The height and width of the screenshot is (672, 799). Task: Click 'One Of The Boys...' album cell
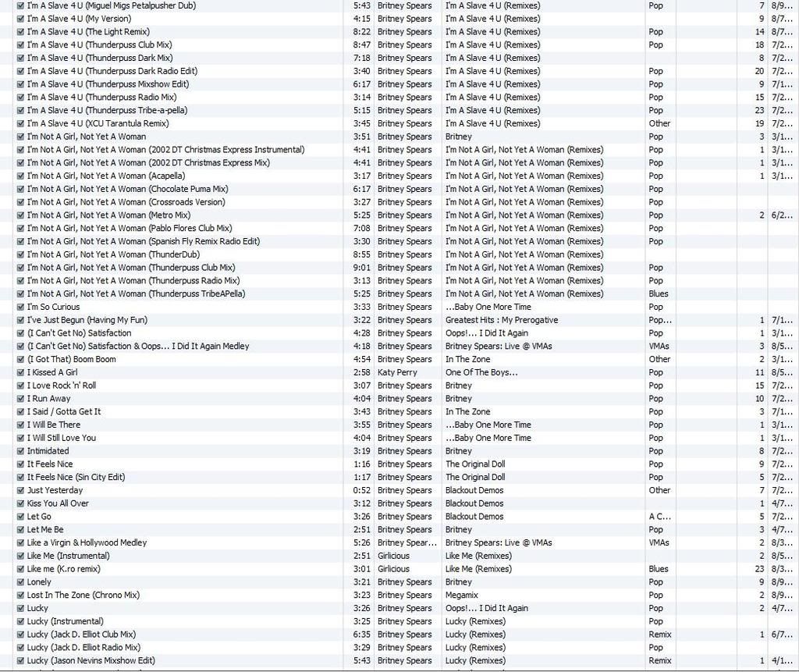[x=481, y=372]
